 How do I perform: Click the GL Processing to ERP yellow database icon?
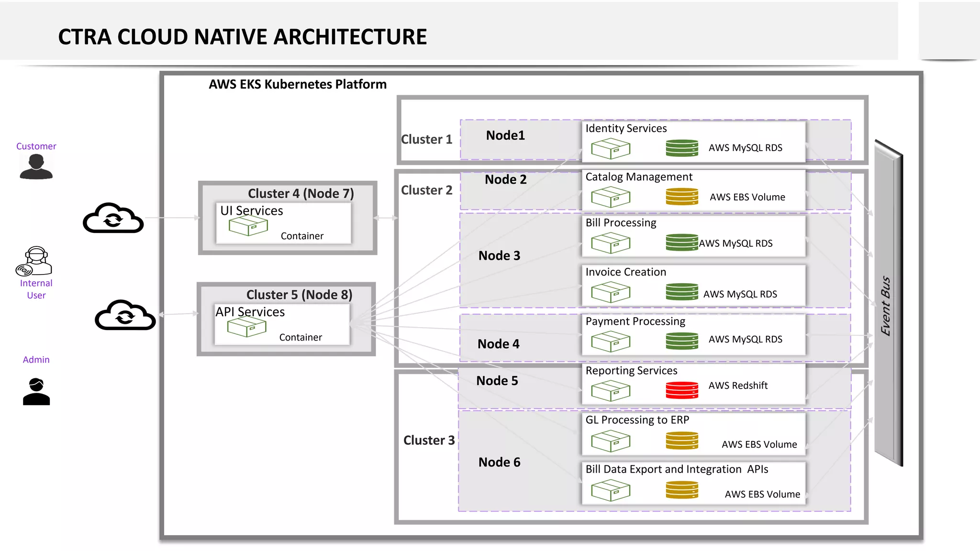(x=682, y=441)
